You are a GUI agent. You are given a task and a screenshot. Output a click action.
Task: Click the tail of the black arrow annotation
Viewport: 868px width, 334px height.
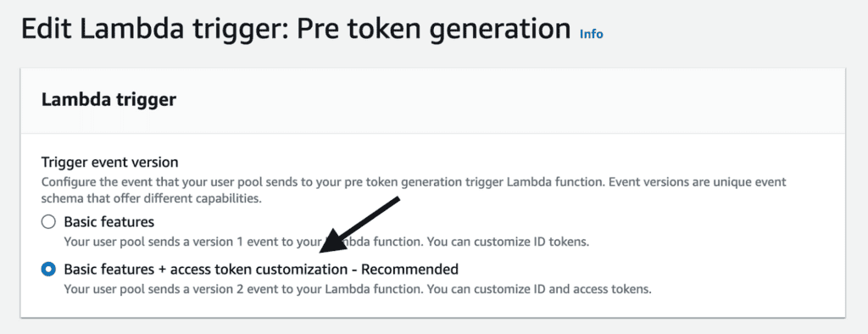[395, 199]
